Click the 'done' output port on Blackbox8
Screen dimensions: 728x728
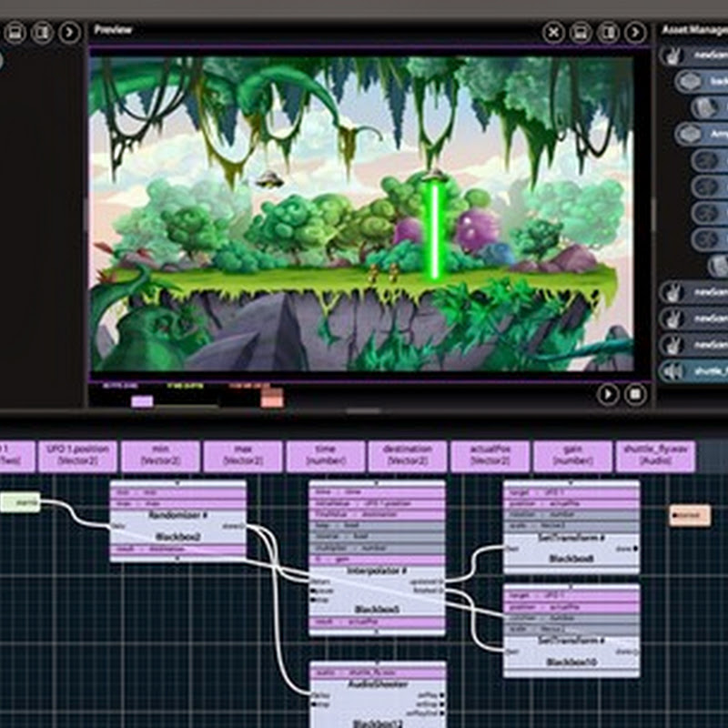(635, 549)
